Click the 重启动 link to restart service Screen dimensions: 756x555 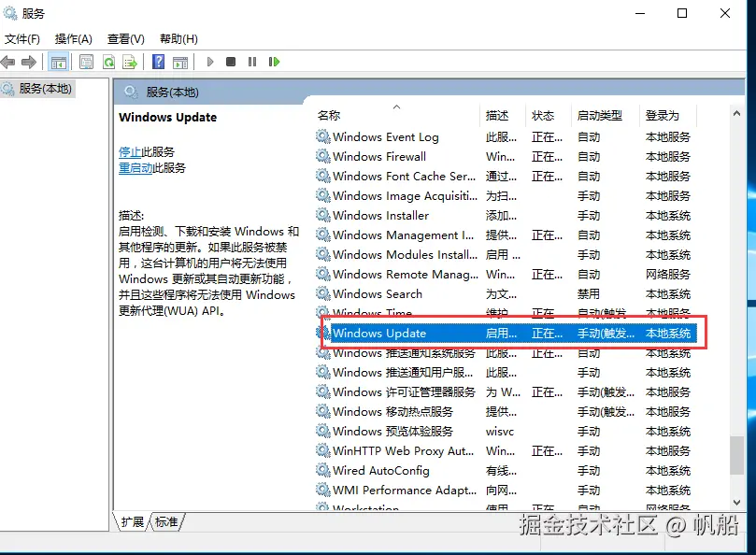[x=136, y=168]
